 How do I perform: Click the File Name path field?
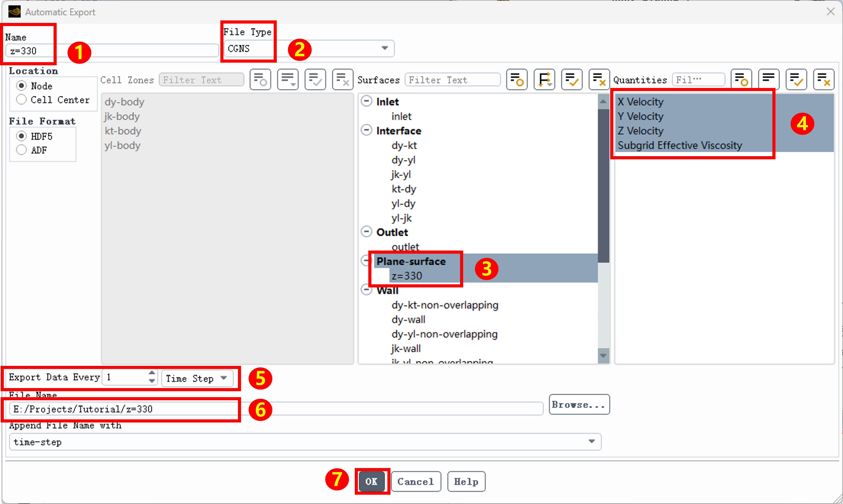[276, 409]
